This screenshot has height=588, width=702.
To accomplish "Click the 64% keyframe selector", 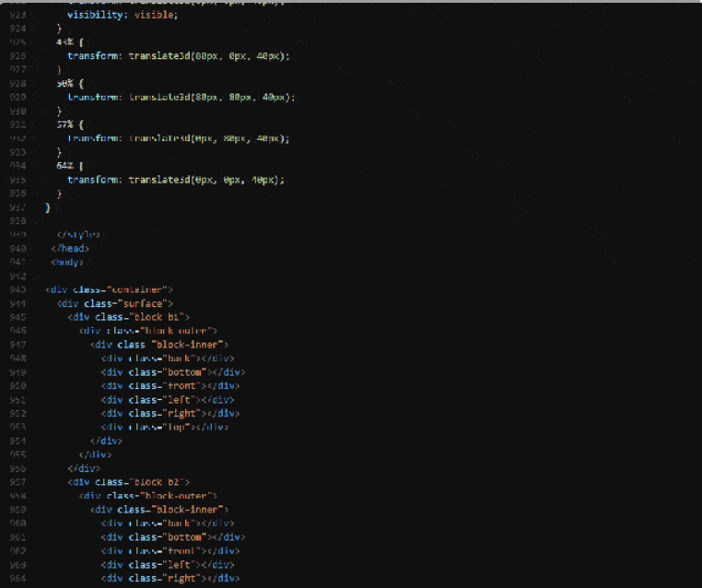I will coord(64,166).
